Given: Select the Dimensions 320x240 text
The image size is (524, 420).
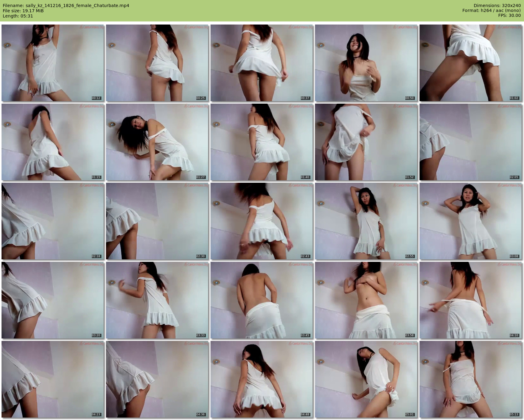Looking at the screenshot, I should (497, 6).
